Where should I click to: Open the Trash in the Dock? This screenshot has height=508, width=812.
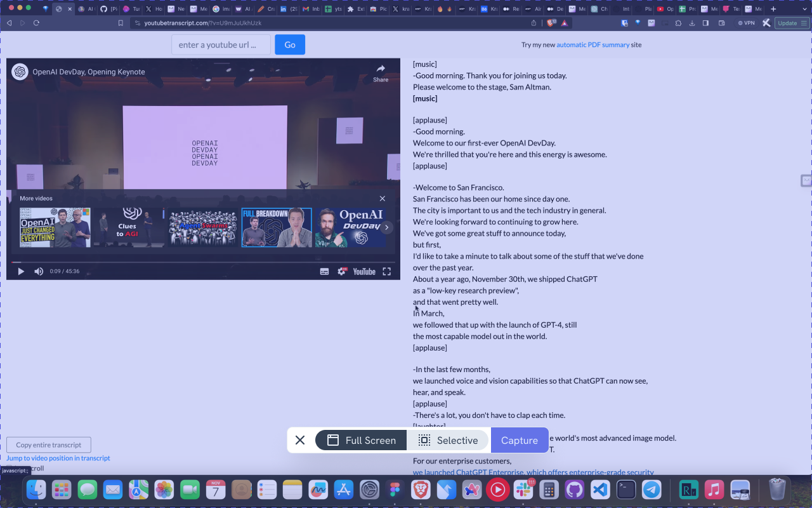(777, 490)
